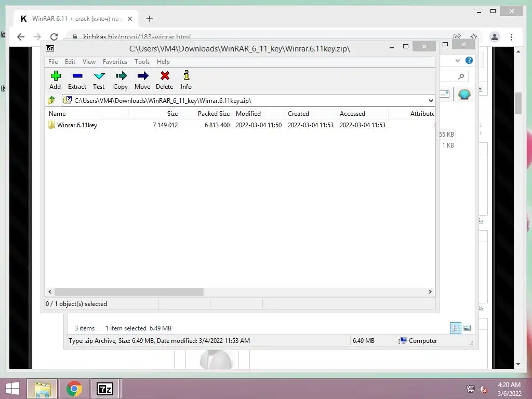Image resolution: width=532 pixels, height=399 pixels.
Task: Open File Explorer from taskbar
Action: click(x=42, y=389)
